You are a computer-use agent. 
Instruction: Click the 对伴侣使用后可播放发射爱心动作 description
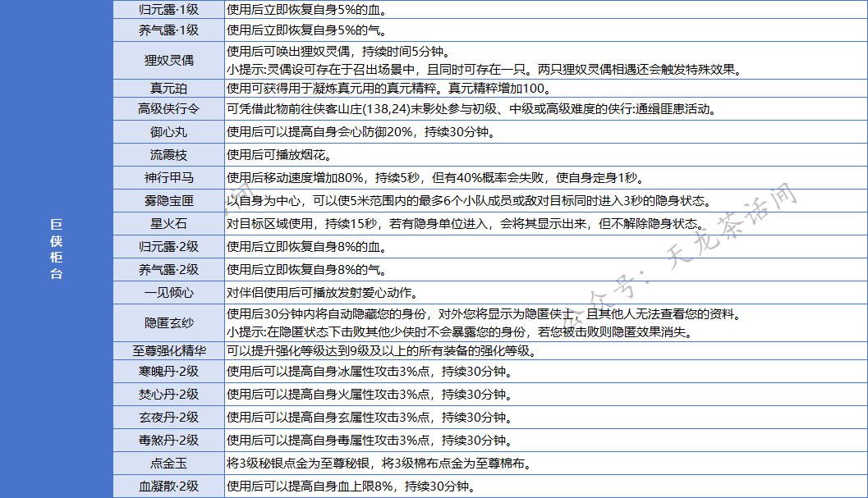tap(322, 293)
